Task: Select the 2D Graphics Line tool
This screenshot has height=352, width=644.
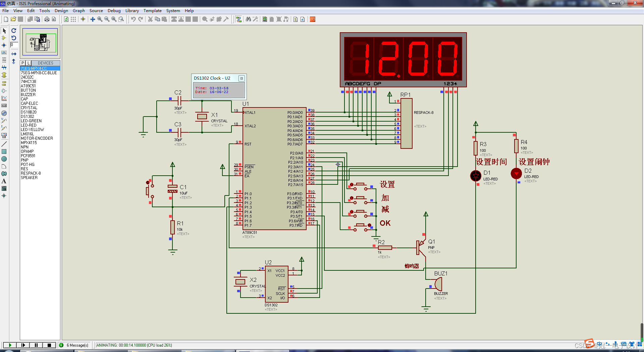Action: [4, 144]
